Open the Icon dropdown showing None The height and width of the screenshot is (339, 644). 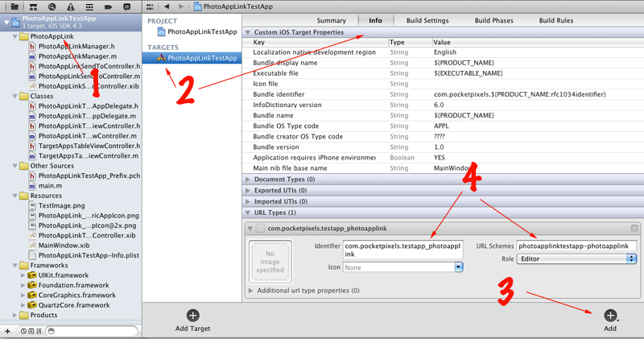coord(402,267)
